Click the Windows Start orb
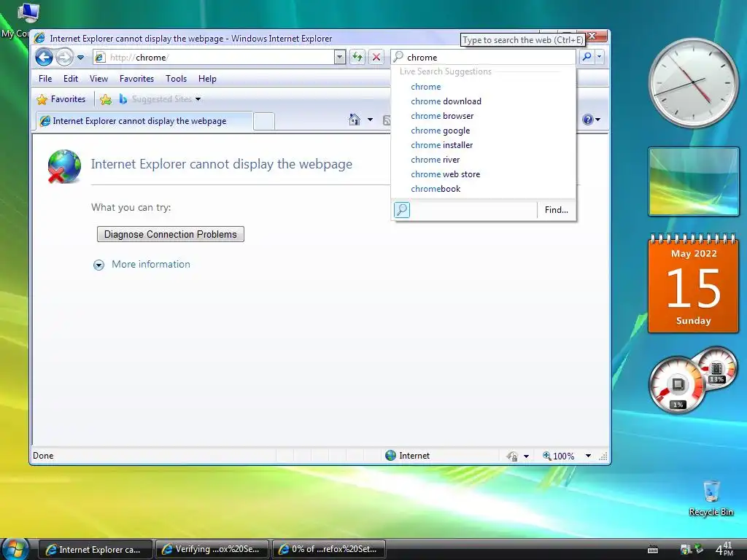The width and height of the screenshot is (747, 560). (x=15, y=548)
